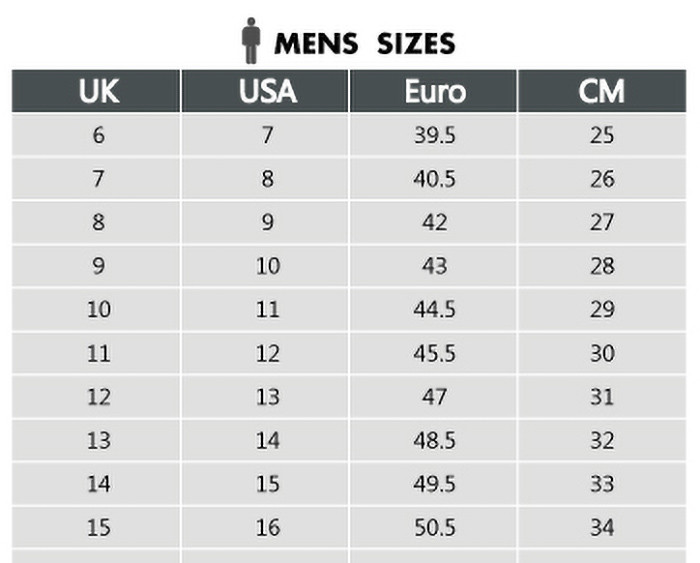
Task: Click the 30 CM cell
Action: tap(602, 353)
